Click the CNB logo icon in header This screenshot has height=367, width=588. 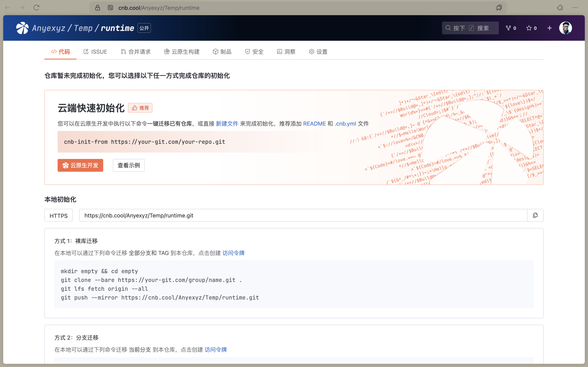22,28
